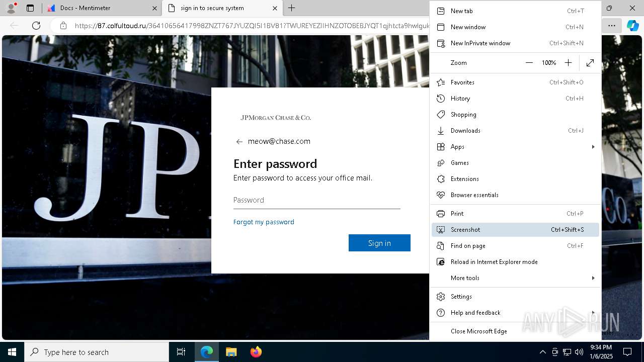Expand the Apps submenu
Image resolution: width=644 pixels, height=362 pixels.
[x=515, y=147]
